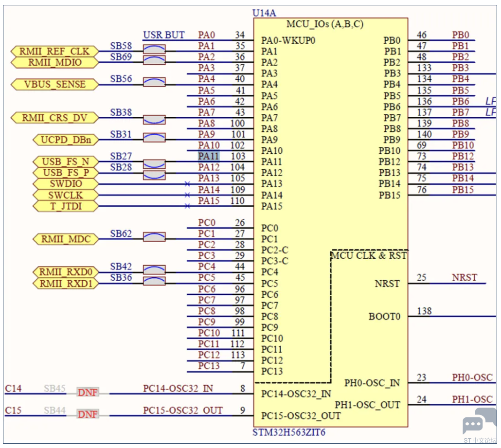Click the PB7 net label on the right
The width and height of the screenshot is (501, 448).
pyautogui.click(x=461, y=112)
